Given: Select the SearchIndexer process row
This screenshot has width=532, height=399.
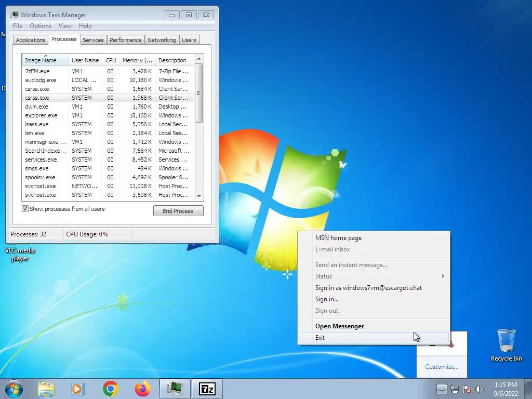Looking at the screenshot, I should 108,151.
